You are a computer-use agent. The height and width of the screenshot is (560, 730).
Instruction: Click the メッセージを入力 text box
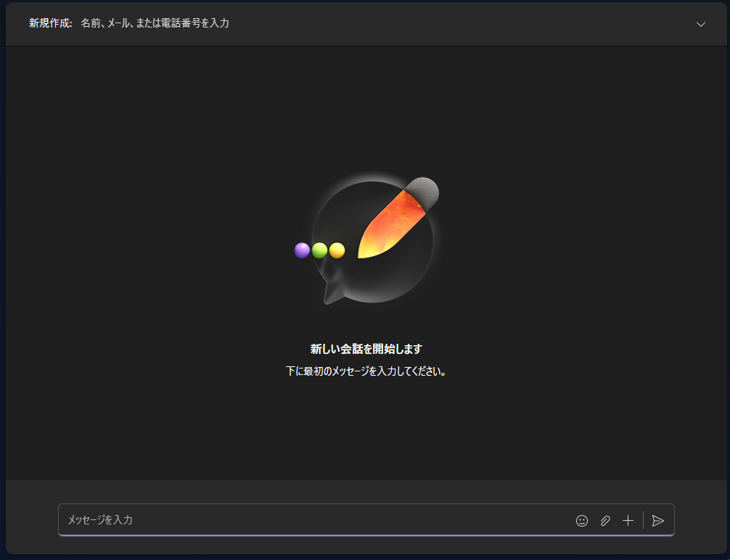tap(290, 520)
